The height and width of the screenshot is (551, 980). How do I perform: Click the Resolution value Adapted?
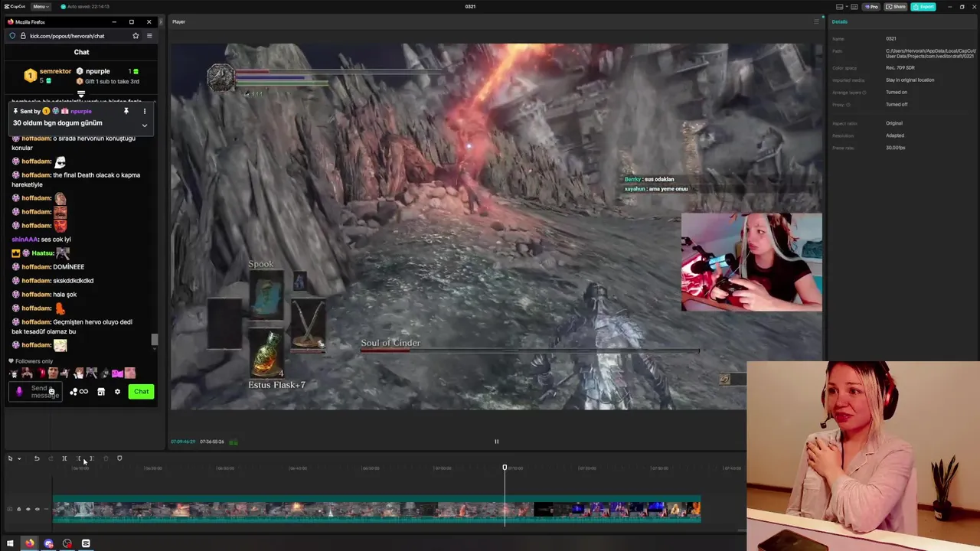(895, 135)
